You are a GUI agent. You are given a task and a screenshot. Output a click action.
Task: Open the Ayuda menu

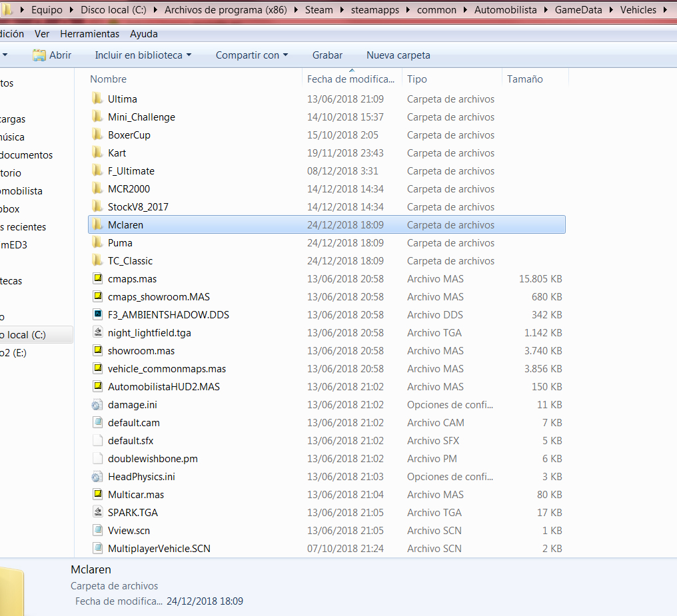click(144, 34)
